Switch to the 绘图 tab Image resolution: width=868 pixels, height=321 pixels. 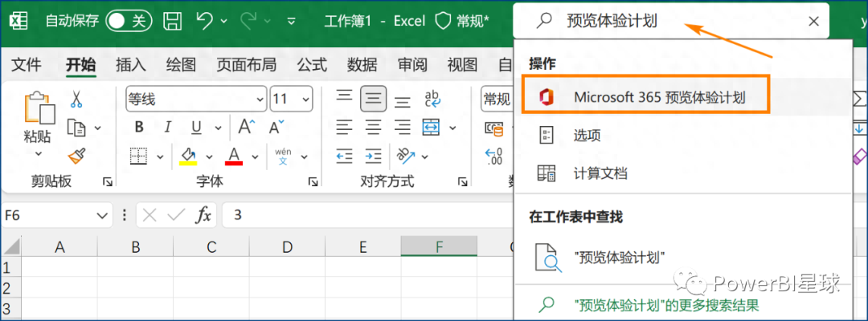coord(181,65)
